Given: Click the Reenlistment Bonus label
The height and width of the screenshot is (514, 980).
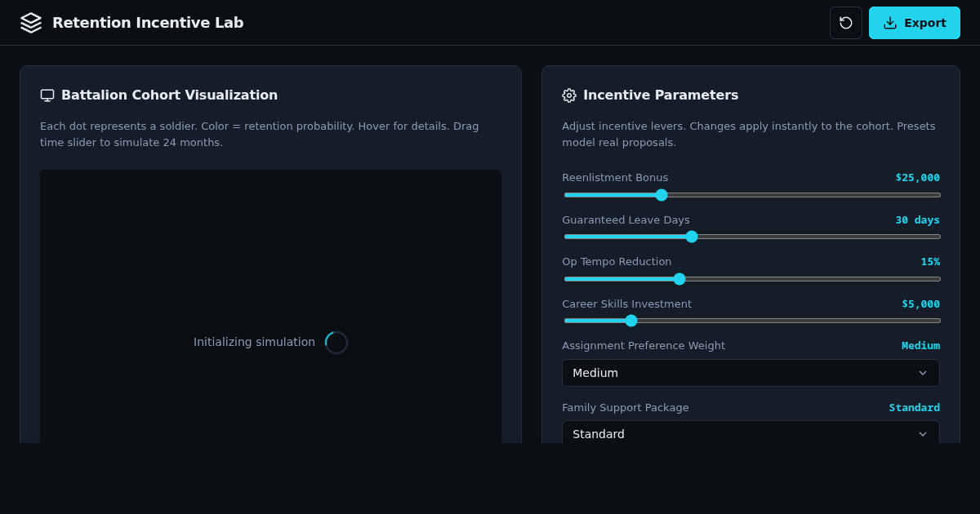Looking at the screenshot, I should pyautogui.click(x=615, y=178).
